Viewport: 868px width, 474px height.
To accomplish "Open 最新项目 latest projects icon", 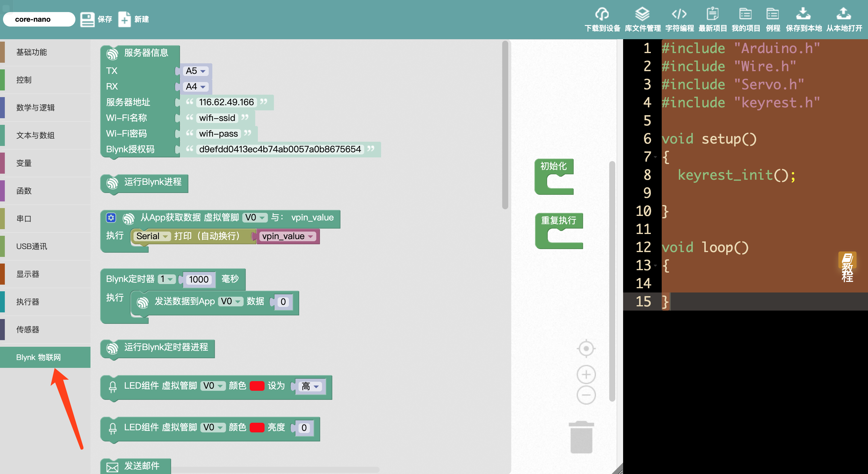I will [712, 14].
